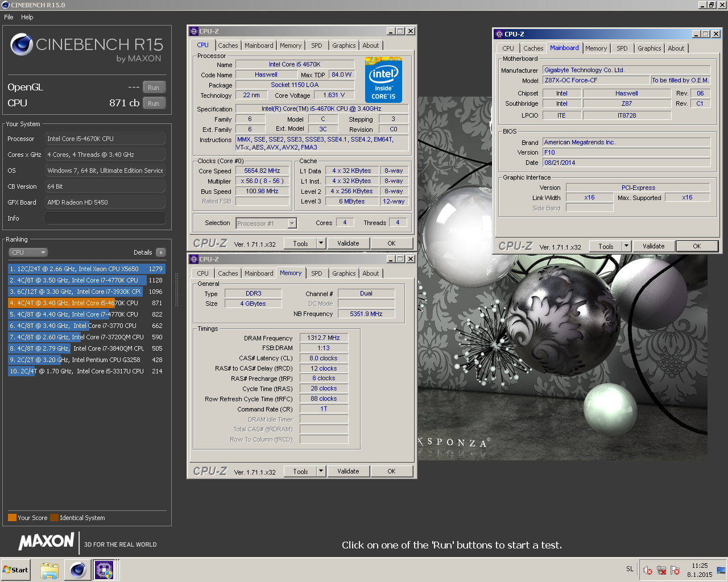
Task: Click the show desktop monitor icon in tray
Action: coord(721,570)
